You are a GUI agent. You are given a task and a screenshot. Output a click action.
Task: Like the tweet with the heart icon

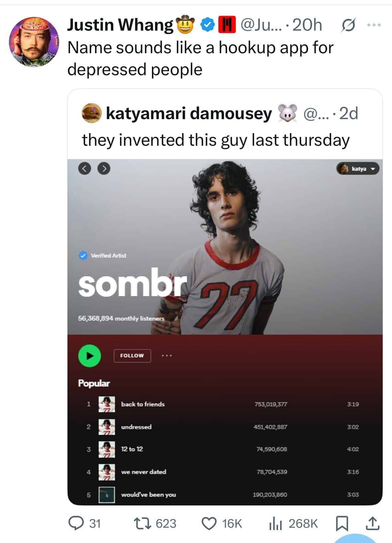click(x=209, y=523)
